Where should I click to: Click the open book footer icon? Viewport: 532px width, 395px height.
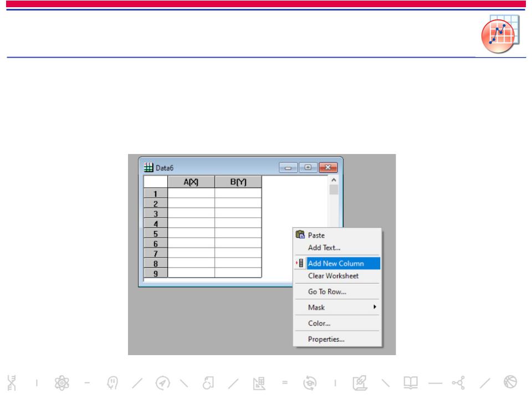pyautogui.click(x=411, y=383)
